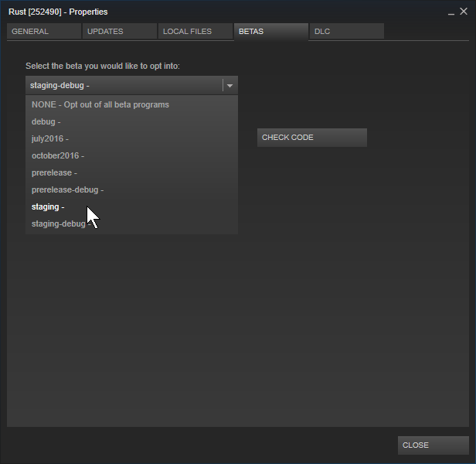Select the debug beta option
This screenshot has width=476, height=464.
click(x=131, y=122)
